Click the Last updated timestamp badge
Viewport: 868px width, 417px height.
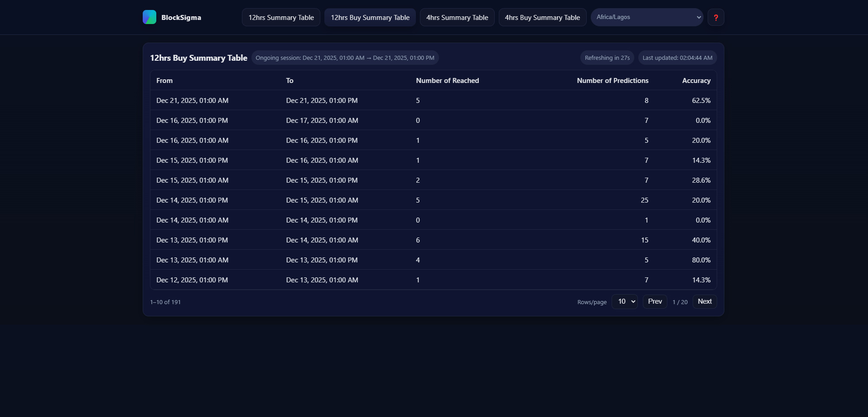677,58
